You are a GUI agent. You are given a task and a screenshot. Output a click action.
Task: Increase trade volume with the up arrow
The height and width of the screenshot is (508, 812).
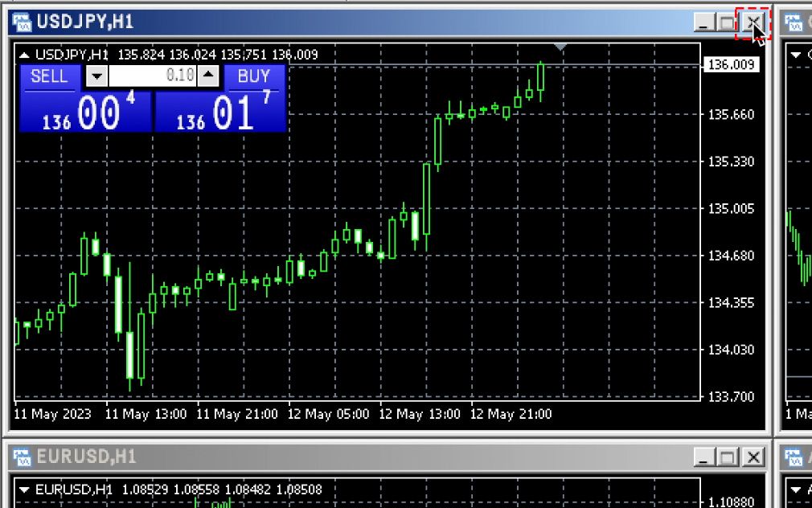point(208,76)
